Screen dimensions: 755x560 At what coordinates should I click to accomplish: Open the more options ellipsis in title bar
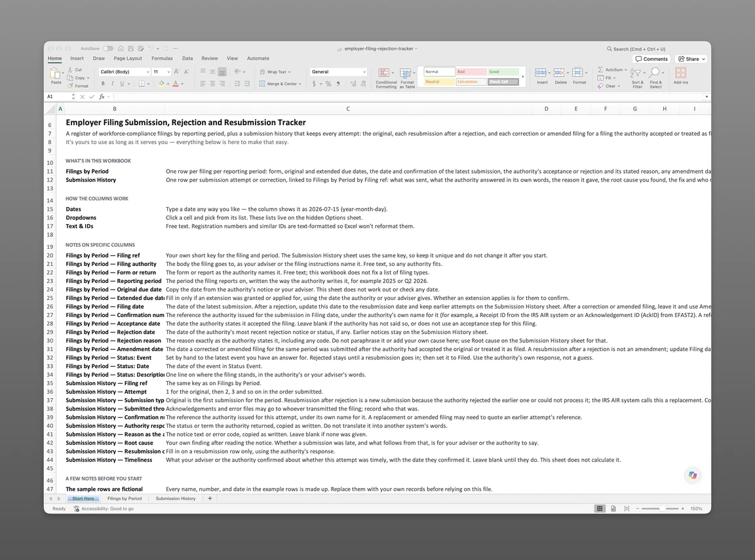point(176,48)
